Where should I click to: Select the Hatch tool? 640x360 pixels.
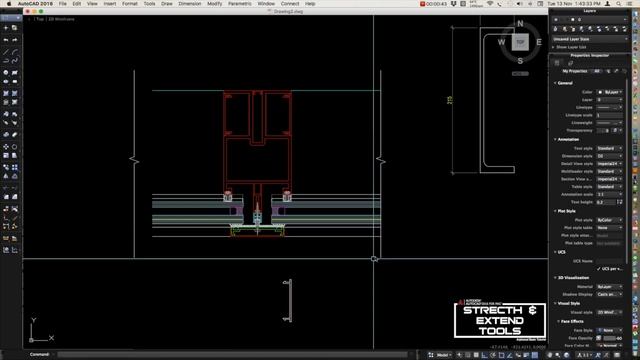point(6,93)
